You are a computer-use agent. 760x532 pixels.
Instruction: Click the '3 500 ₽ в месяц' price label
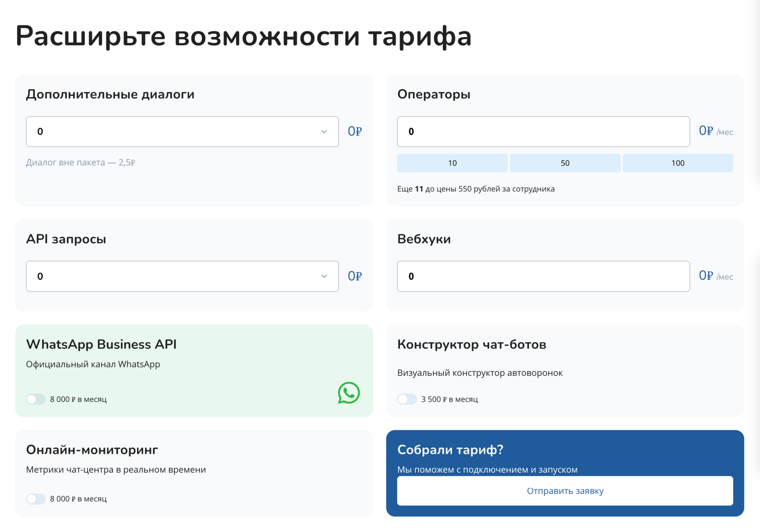coord(450,399)
